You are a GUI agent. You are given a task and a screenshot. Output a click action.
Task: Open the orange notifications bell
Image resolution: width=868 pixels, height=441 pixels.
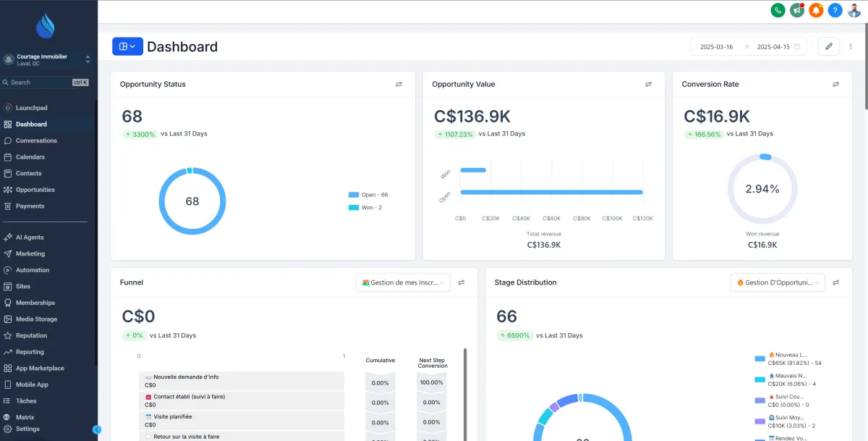tap(816, 10)
